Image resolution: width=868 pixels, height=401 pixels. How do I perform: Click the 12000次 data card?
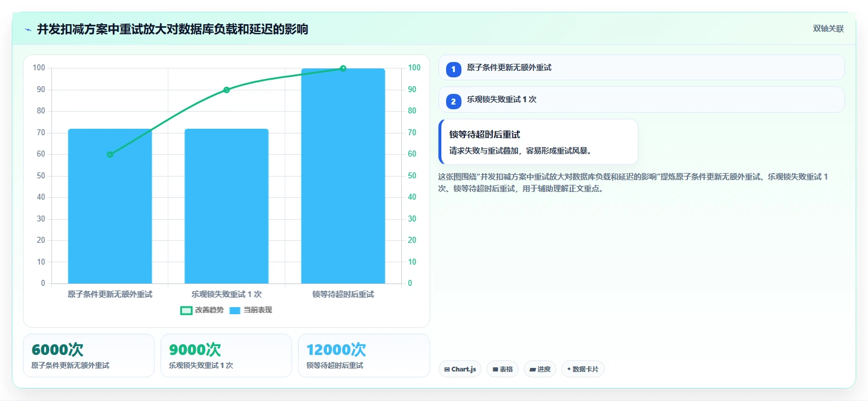tap(363, 356)
